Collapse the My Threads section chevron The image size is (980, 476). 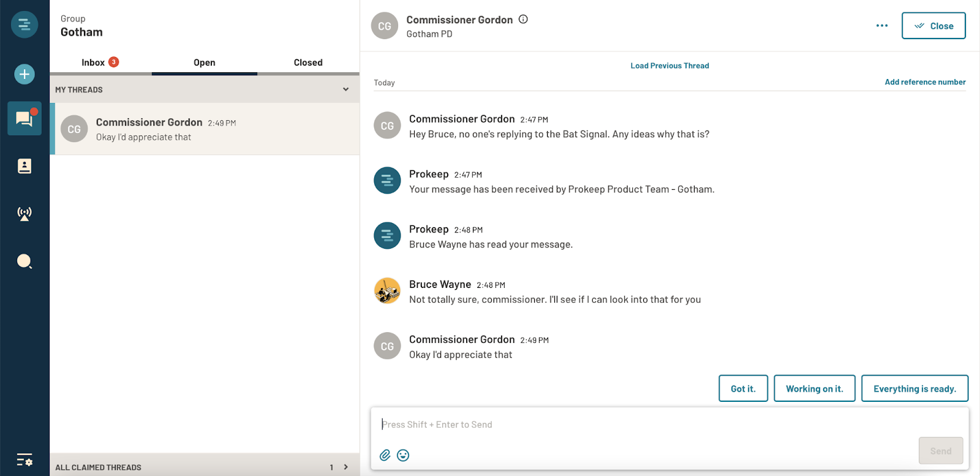click(346, 89)
